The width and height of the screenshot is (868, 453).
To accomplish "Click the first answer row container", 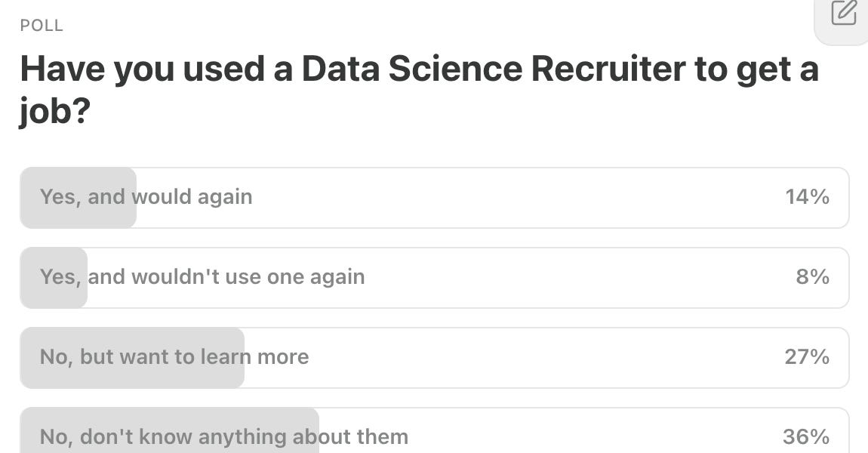I will click(434, 197).
